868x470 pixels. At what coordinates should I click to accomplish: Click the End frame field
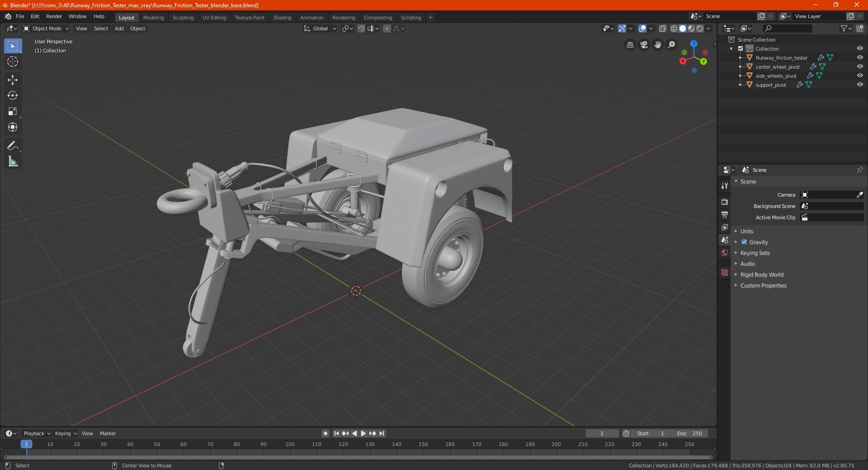point(689,433)
